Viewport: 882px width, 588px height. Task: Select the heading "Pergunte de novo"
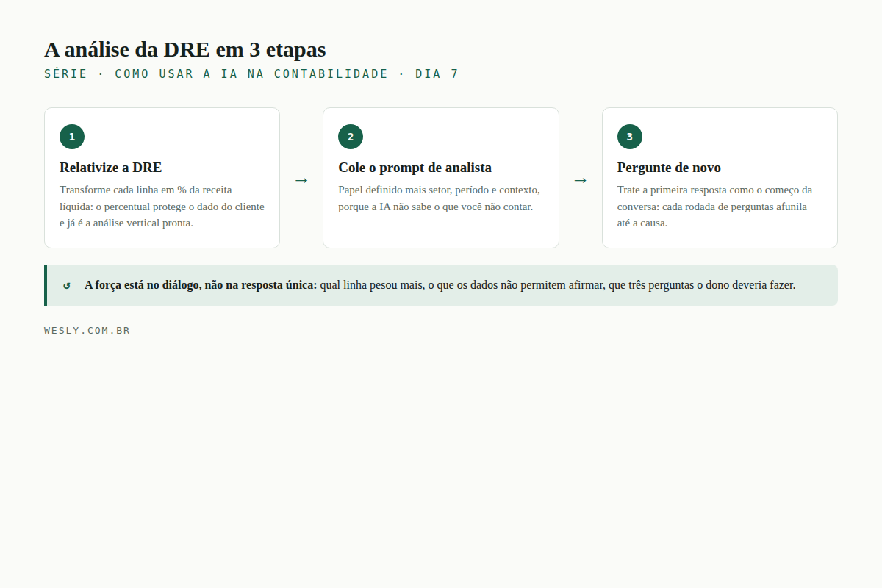click(x=669, y=168)
